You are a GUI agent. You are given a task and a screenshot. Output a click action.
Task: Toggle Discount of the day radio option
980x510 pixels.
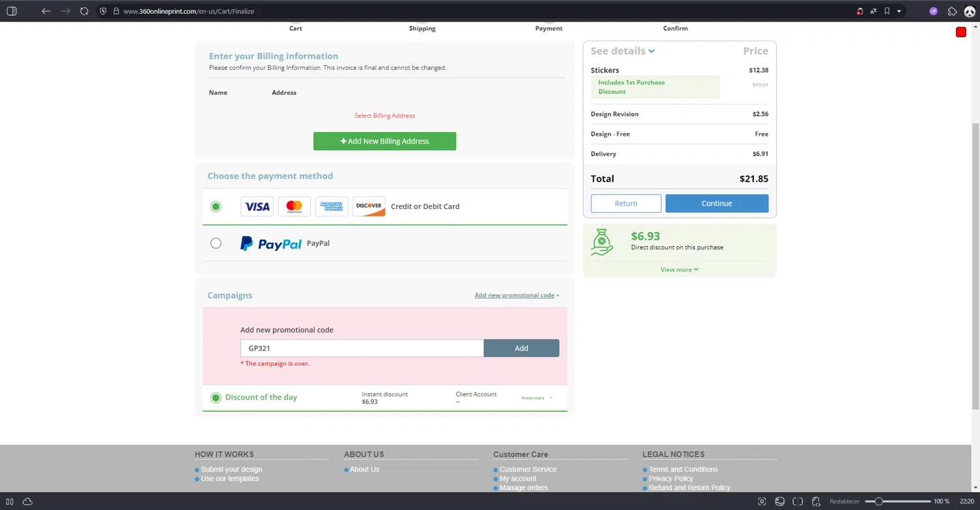(x=216, y=398)
